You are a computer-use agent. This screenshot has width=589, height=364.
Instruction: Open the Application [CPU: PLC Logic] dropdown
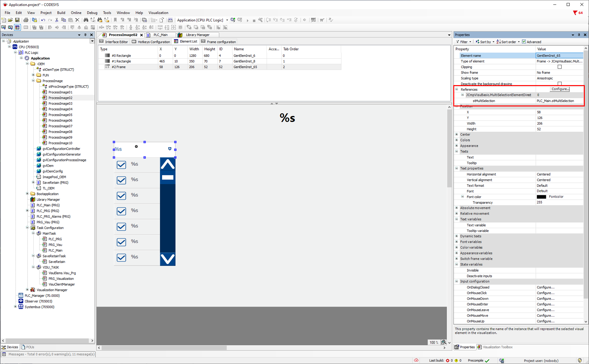[227, 20]
